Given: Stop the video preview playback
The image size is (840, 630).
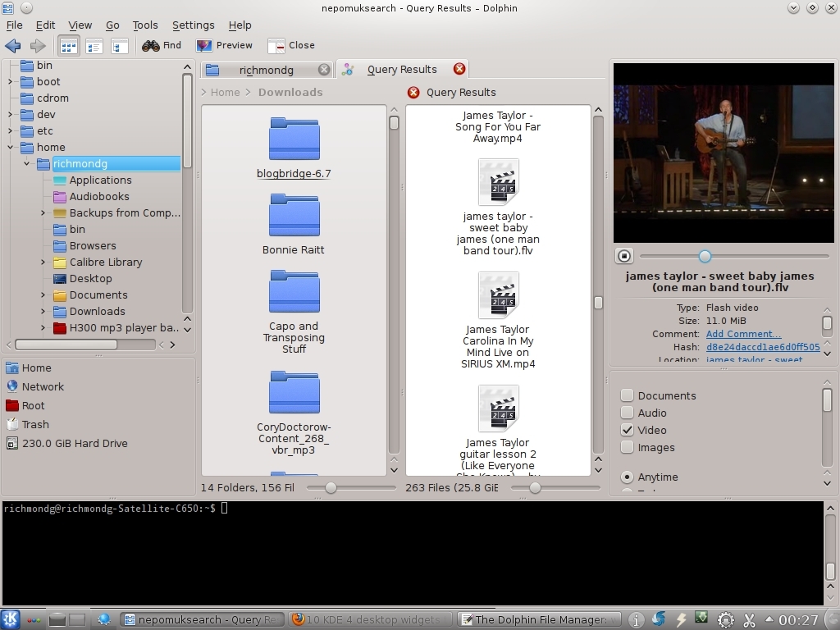Looking at the screenshot, I should [624, 257].
